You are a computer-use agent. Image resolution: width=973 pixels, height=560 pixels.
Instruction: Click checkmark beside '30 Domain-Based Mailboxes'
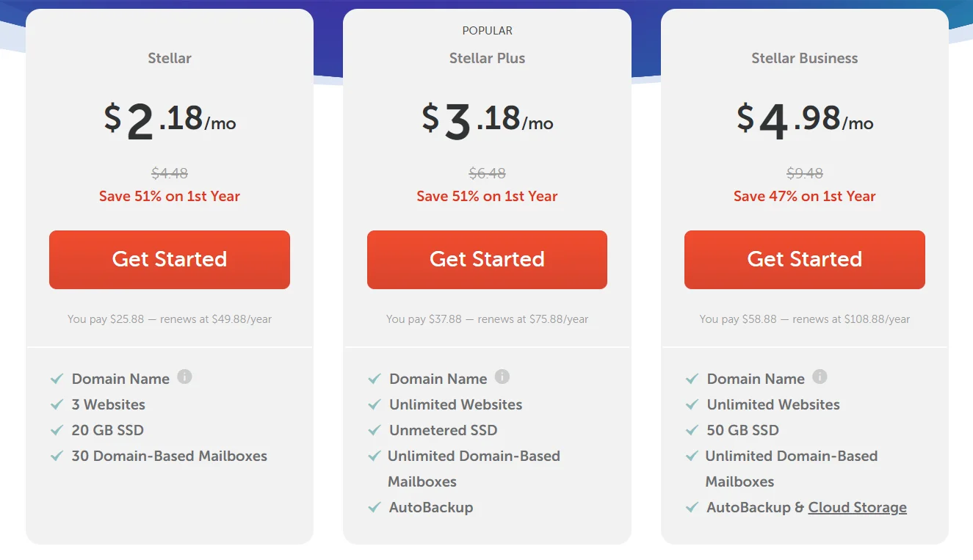point(57,456)
